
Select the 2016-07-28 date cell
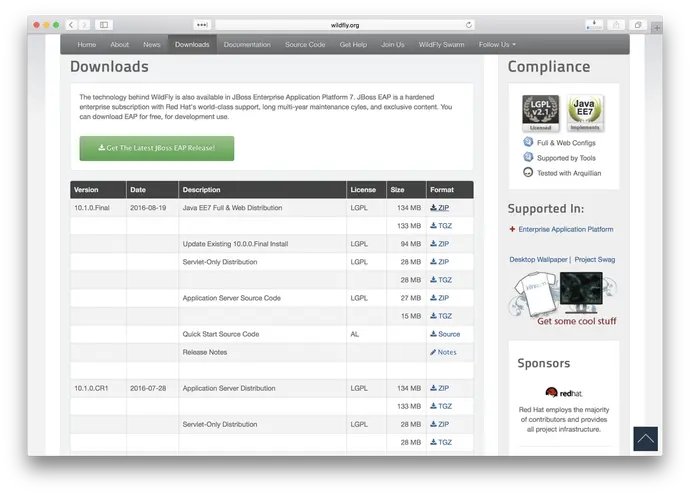coord(152,388)
